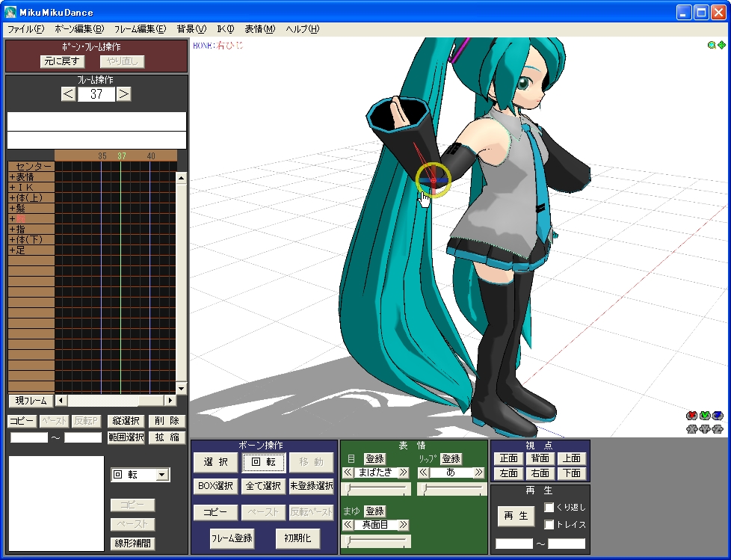This screenshot has width=731, height=560.
Task: Click the magnifier zoom view icon
Action: pyautogui.click(x=712, y=45)
